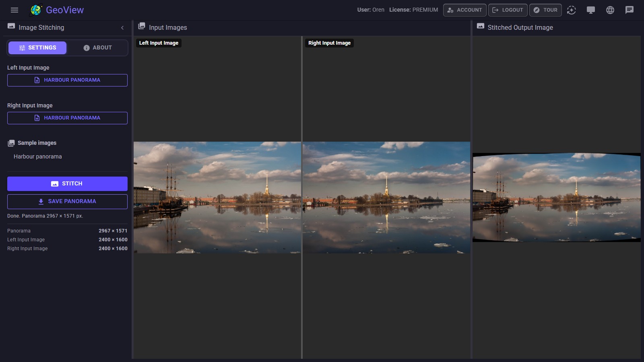Click the monitor display icon in header
644x362 pixels.
pos(591,10)
